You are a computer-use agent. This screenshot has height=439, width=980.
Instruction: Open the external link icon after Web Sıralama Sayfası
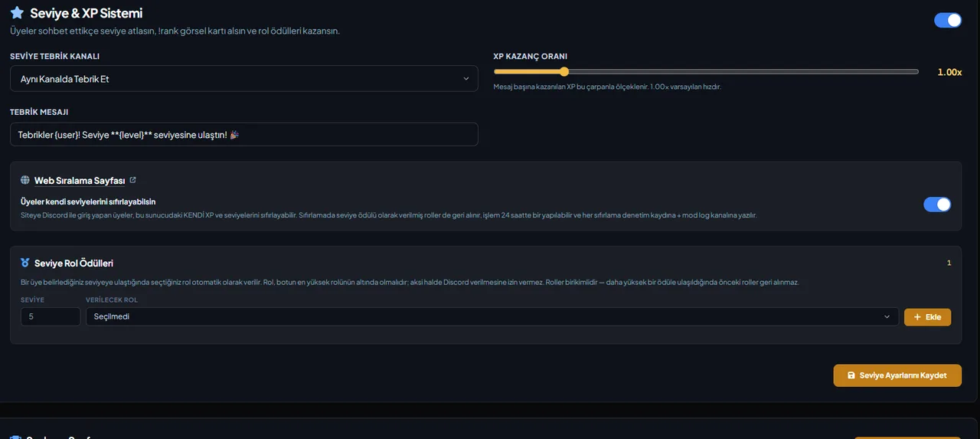132,180
